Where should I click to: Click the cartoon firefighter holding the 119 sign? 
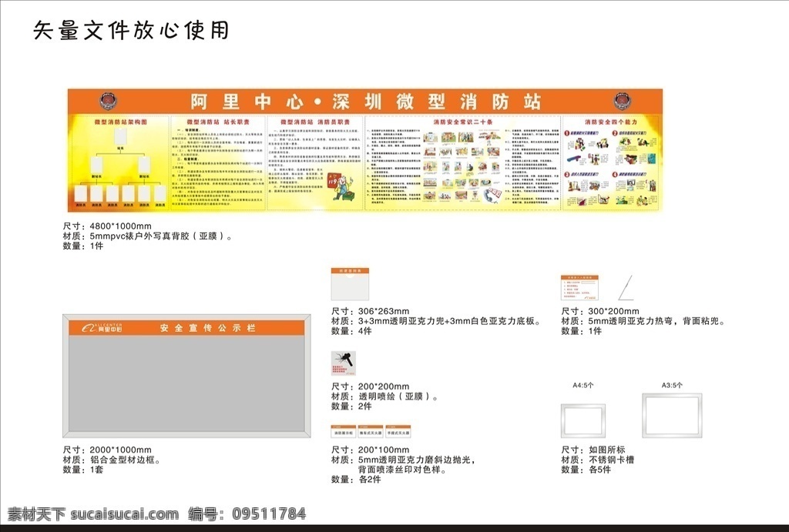click(342, 186)
